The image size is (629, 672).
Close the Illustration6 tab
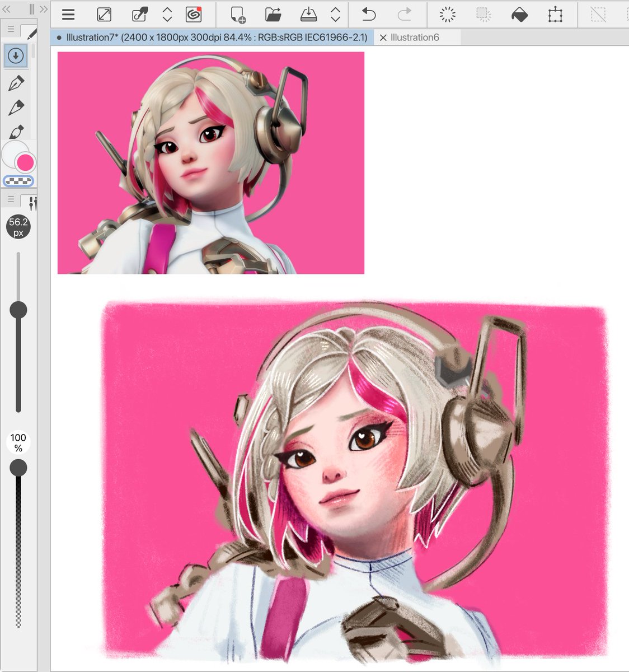(x=383, y=38)
